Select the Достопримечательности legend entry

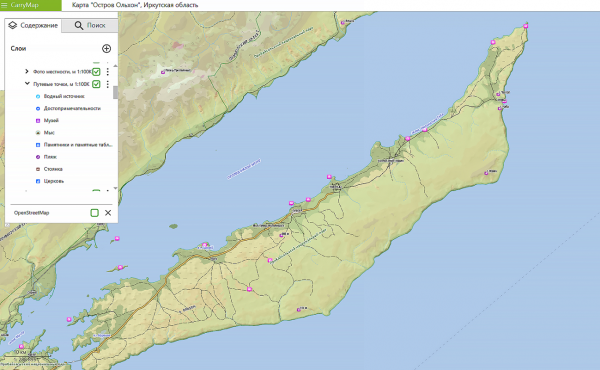(72, 108)
